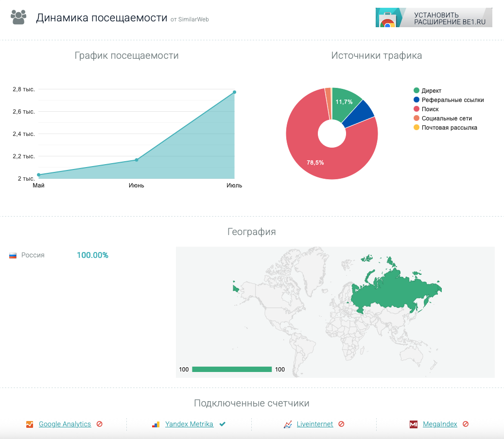Click the Подключенные счетчики heading
The image size is (504, 439).
click(252, 403)
